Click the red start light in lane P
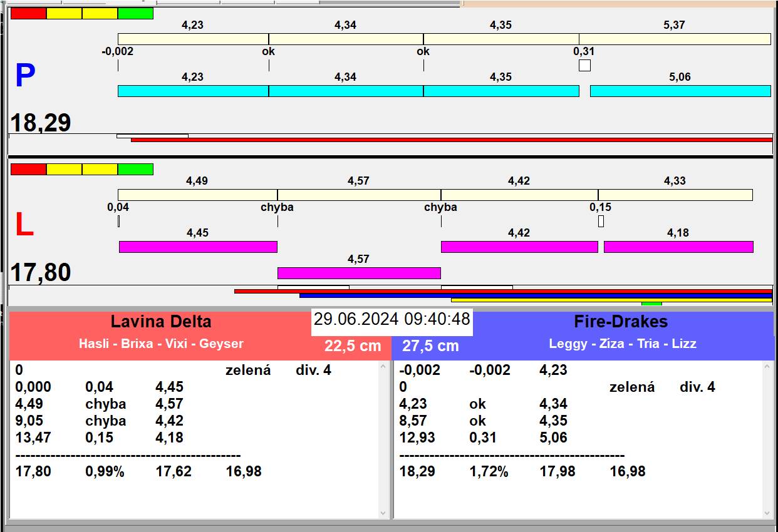Viewport: 778px width, 532px height. coord(28,13)
